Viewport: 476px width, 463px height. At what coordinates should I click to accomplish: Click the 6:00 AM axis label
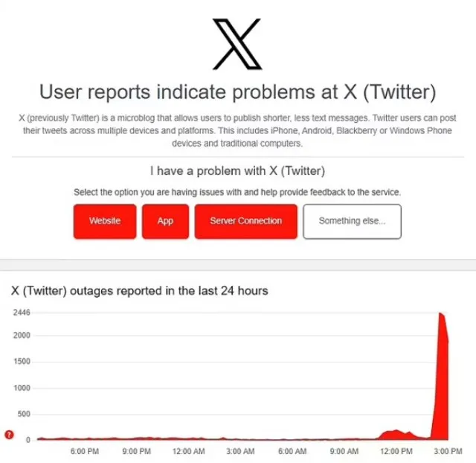292,451
